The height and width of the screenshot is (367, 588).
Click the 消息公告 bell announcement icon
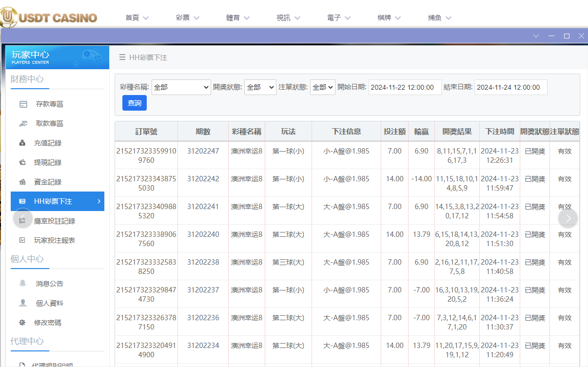(23, 283)
